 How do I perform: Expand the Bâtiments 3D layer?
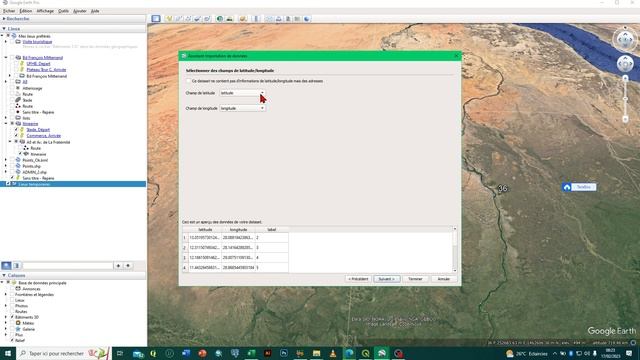click(6, 317)
